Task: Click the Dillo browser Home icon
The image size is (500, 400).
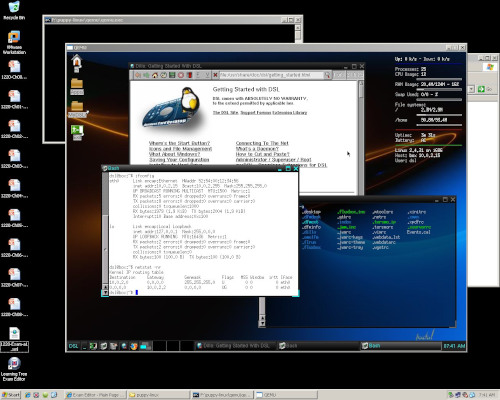Action: coord(155,75)
